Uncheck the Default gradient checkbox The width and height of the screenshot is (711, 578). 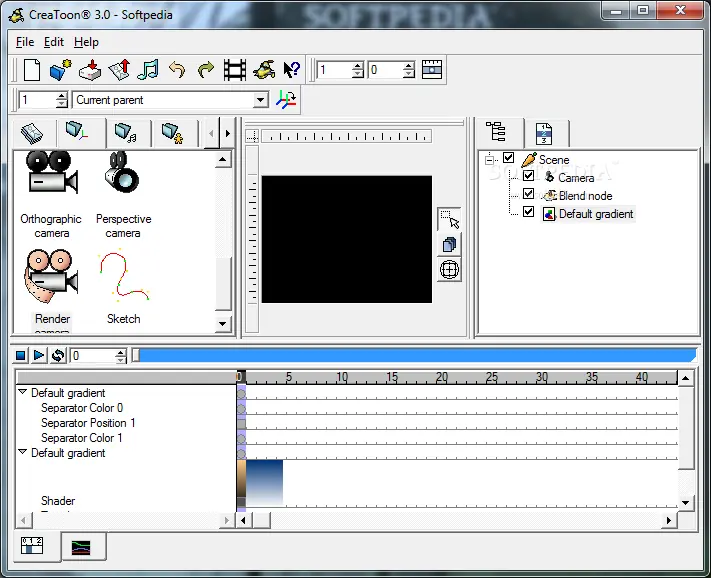click(x=528, y=212)
